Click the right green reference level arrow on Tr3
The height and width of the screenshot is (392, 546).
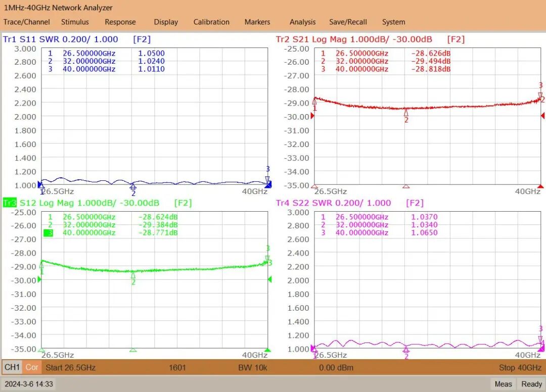tap(269, 279)
